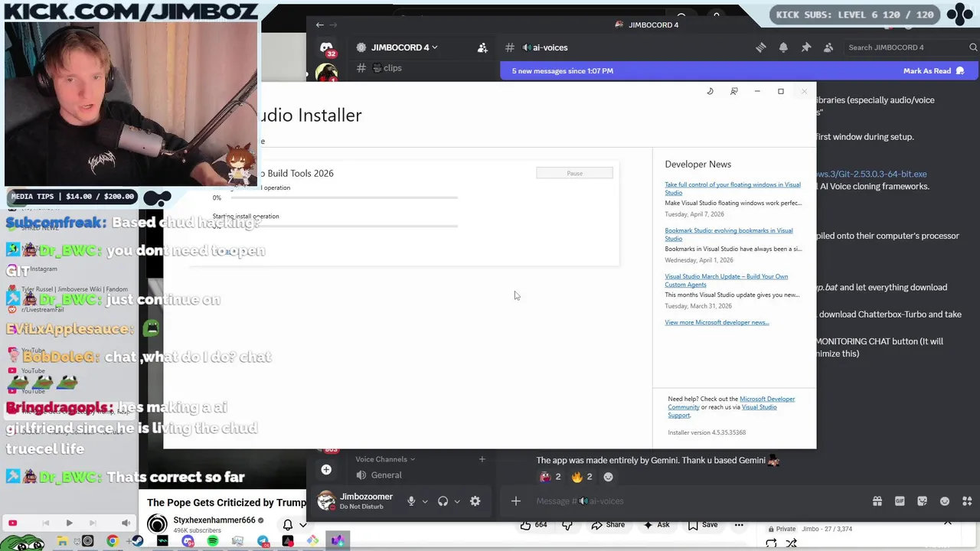Screen dimensions: 980x551
Task: Dislike the YouTube video
Action: [567, 525]
